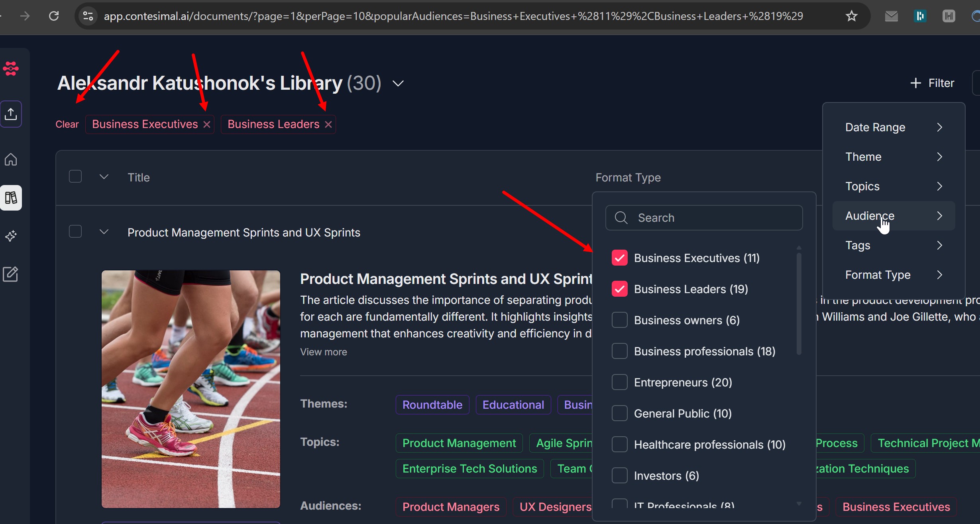Image resolution: width=980 pixels, height=524 pixels.
Task: Uncheck Business Executives (11) audience
Action: click(619, 258)
